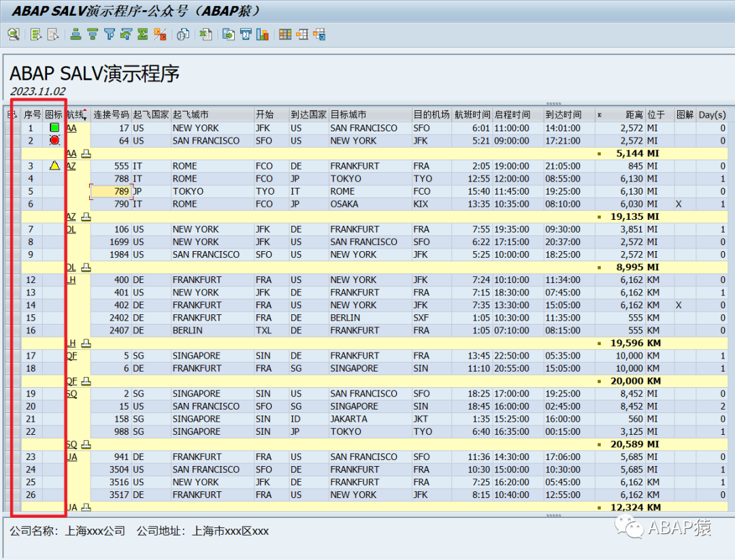Image resolution: width=735 pixels, height=560 pixels.
Task: Export to spreadsheet with the Excel icon
Action: [x=206, y=34]
